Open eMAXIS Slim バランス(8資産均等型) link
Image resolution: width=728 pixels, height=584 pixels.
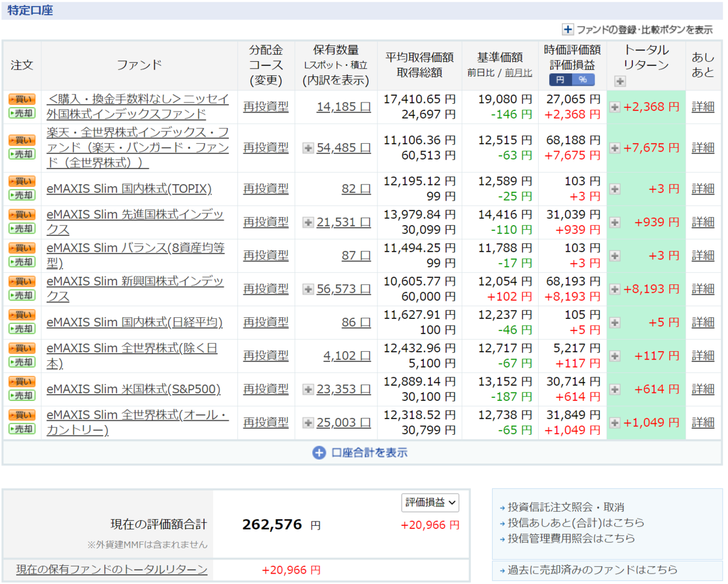(x=136, y=255)
